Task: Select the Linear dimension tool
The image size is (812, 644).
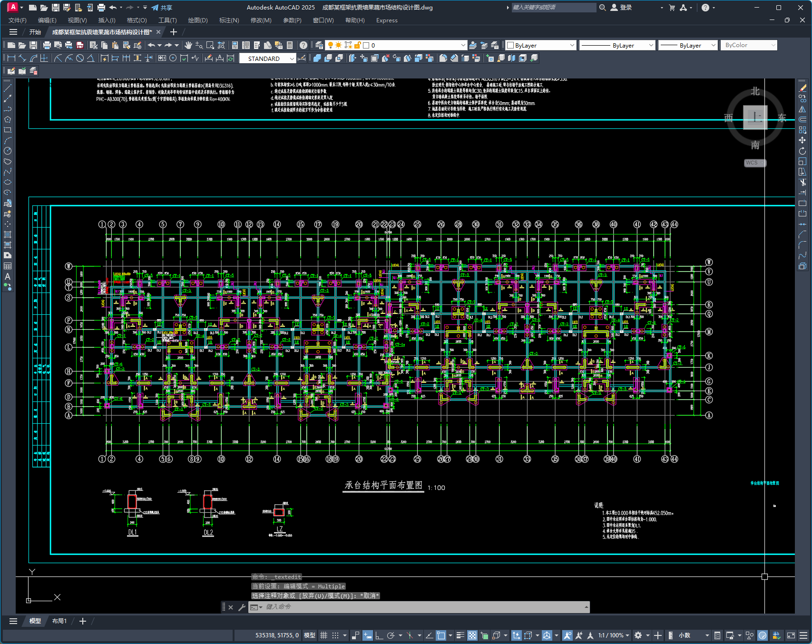Action: point(11,58)
